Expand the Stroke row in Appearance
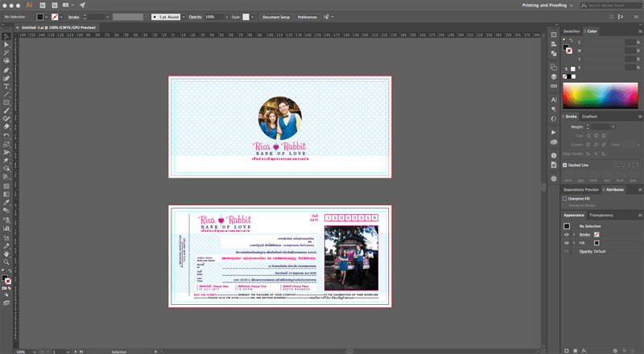 coord(574,234)
